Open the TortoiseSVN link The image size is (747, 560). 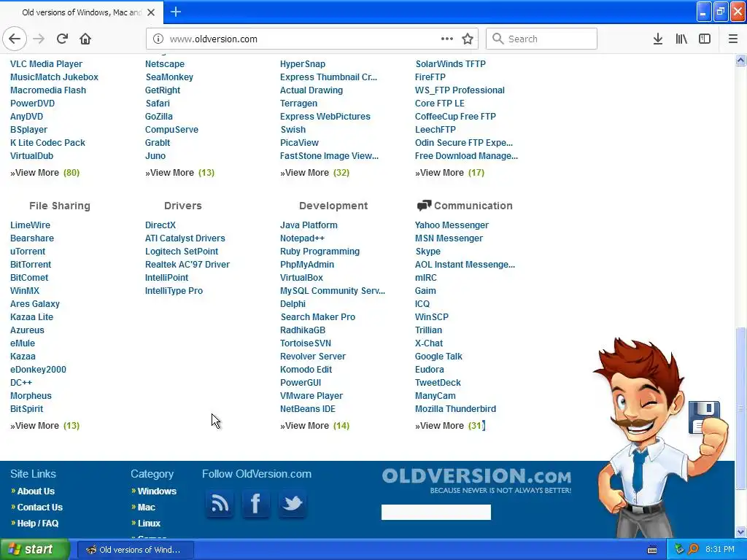pos(306,343)
